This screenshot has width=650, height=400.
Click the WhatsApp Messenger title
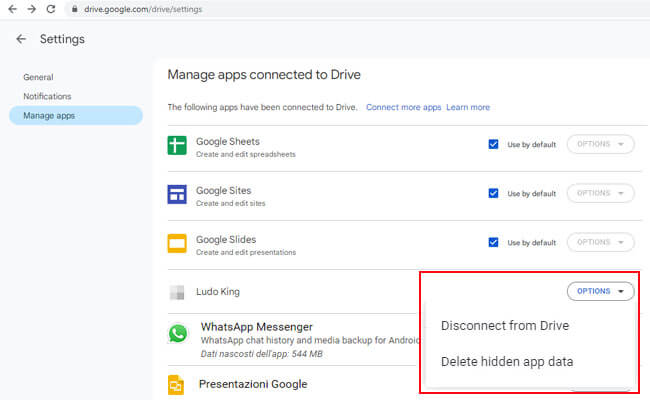(x=257, y=327)
